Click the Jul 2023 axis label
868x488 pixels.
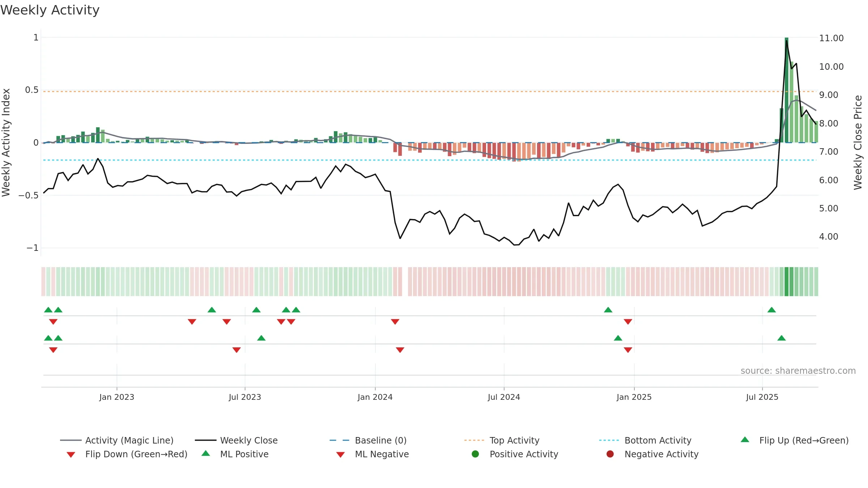click(x=245, y=397)
